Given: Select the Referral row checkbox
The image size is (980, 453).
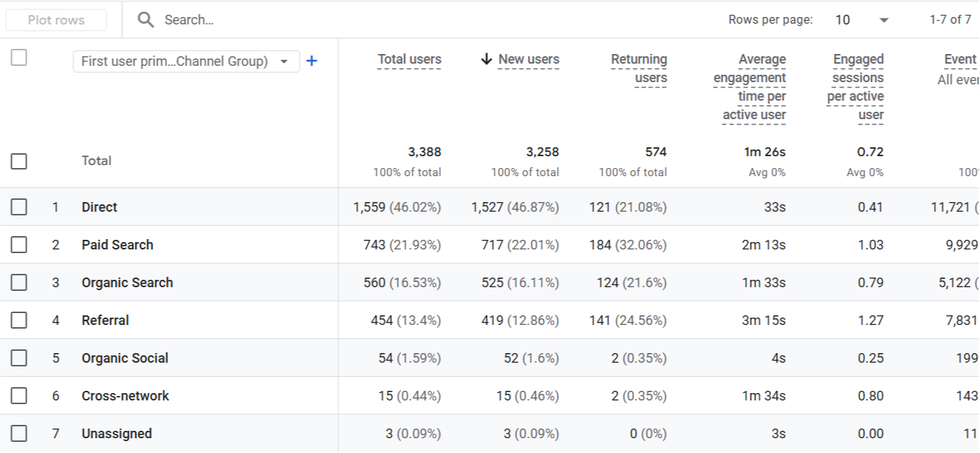Looking at the screenshot, I should pos(19,321).
